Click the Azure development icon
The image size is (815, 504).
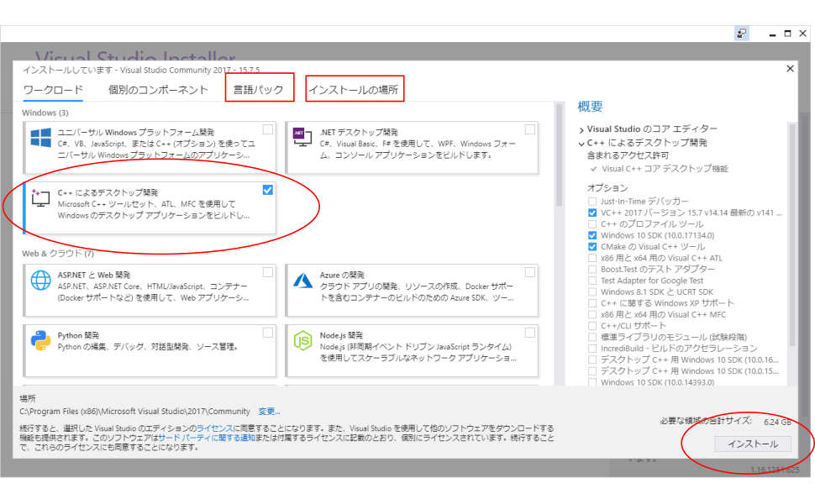(302, 280)
